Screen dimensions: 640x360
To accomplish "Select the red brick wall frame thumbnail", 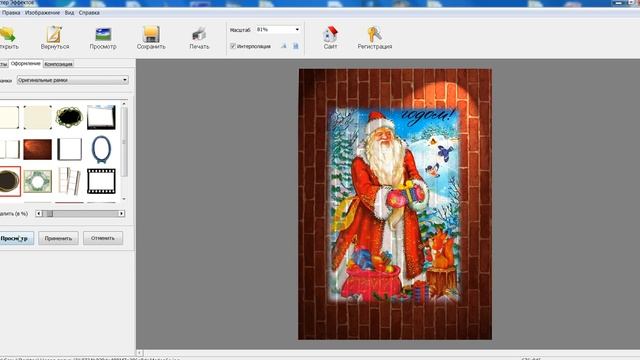I will coord(38,149).
